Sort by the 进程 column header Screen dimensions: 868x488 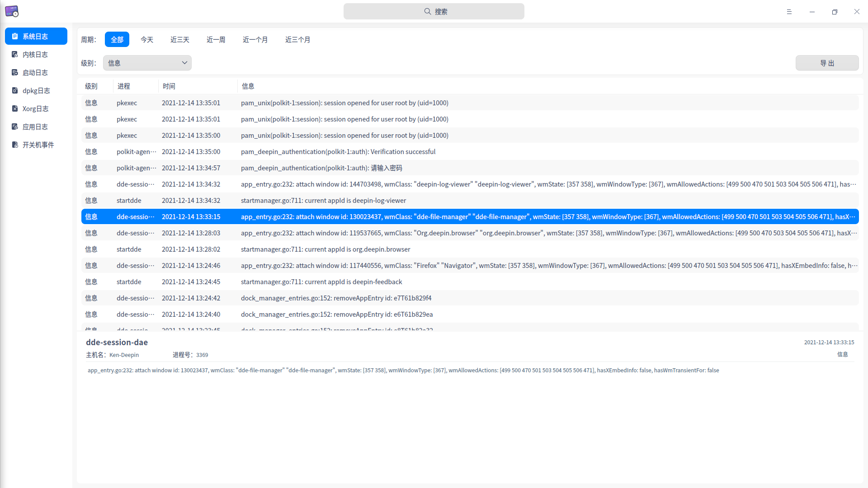click(x=124, y=86)
